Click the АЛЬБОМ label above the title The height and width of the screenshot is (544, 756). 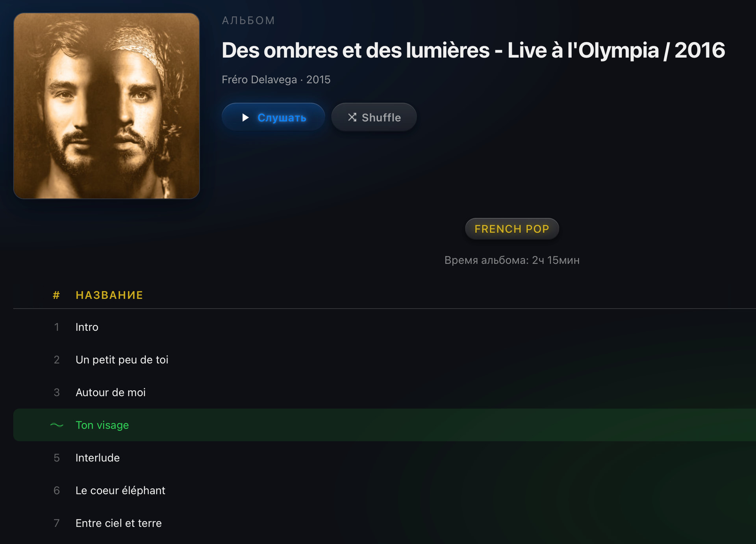coord(248,20)
